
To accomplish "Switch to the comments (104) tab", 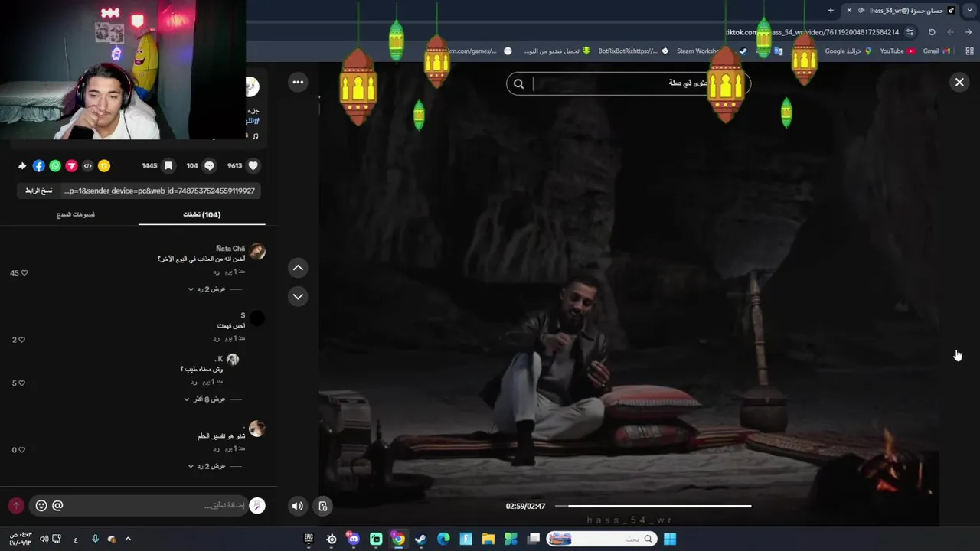I will click(x=201, y=214).
